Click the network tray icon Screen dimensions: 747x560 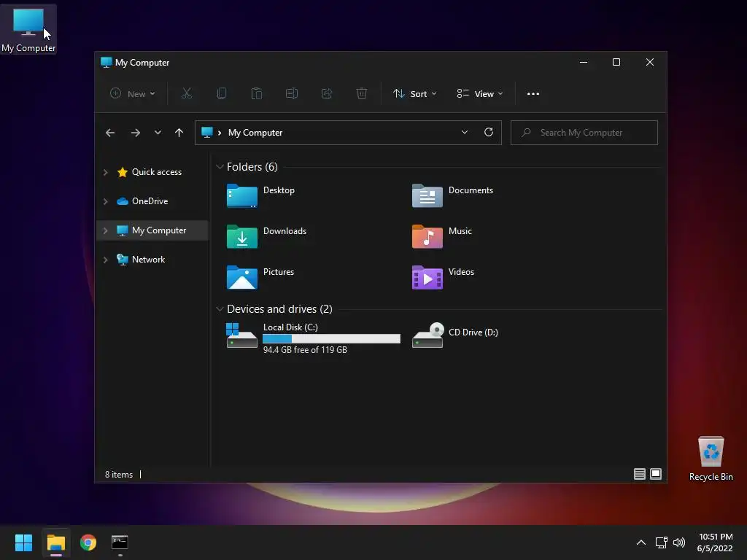(x=661, y=542)
